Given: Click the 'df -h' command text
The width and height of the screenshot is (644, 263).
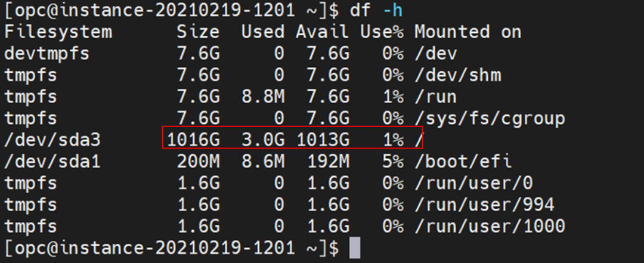Looking at the screenshot, I should (x=376, y=11).
